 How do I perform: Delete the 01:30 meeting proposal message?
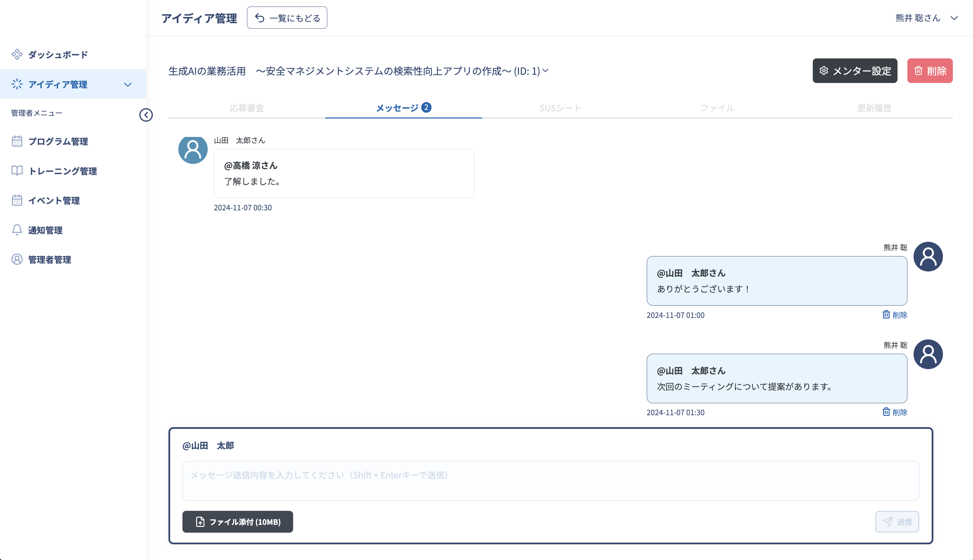(894, 412)
